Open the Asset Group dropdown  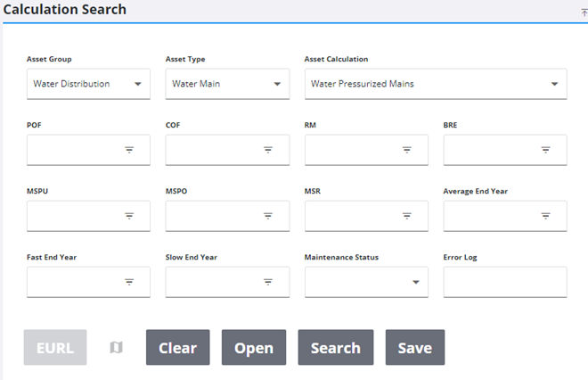88,84
